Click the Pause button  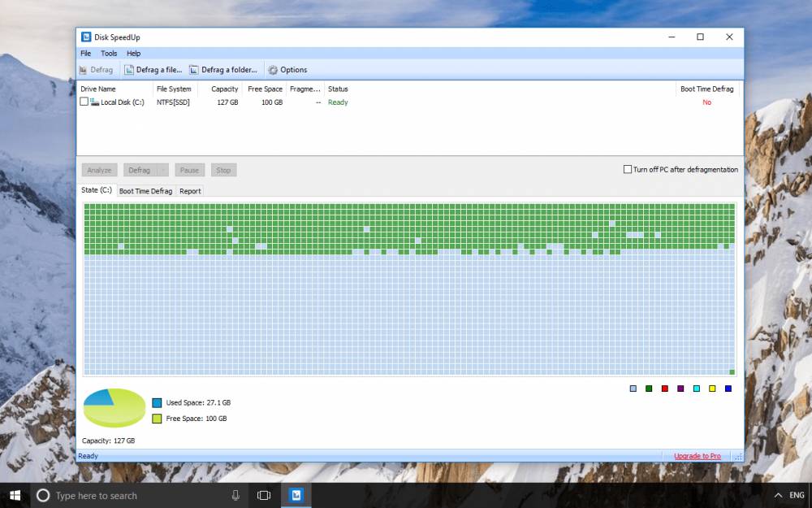click(189, 170)
